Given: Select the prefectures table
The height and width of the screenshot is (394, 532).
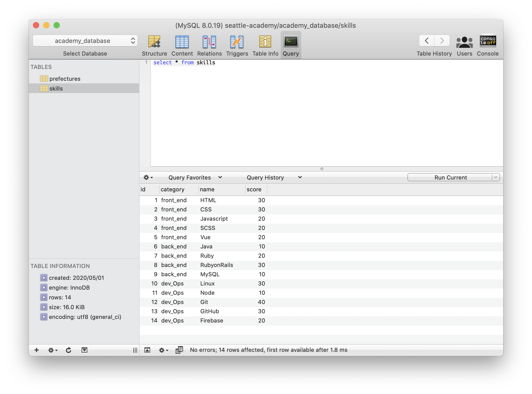Looking at the screenshot, I should [x=65, y=79].
